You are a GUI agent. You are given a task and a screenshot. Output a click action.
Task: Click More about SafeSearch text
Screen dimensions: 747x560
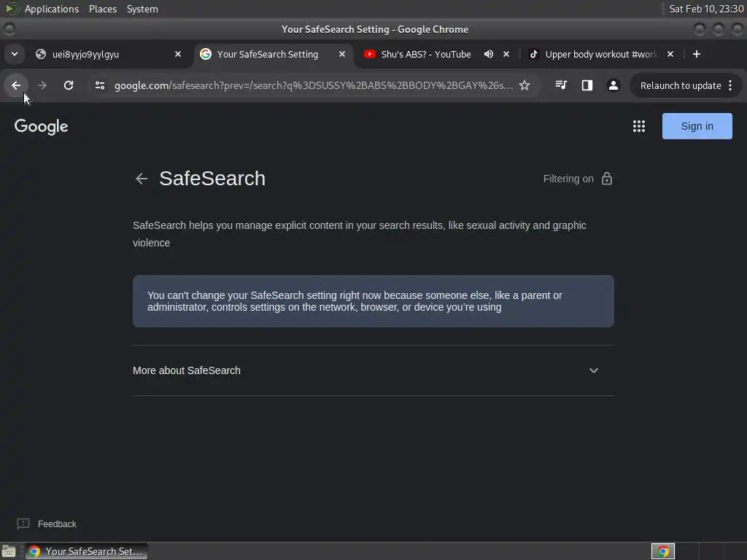(x=186, y=370)
